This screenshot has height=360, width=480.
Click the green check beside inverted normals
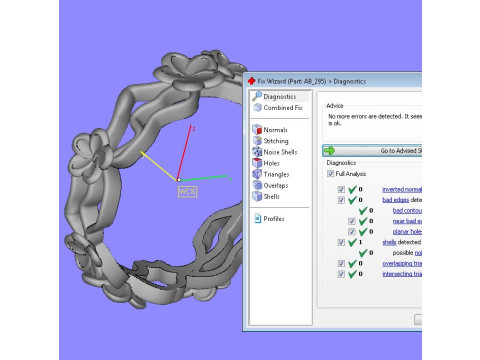(x=352, y=189)
